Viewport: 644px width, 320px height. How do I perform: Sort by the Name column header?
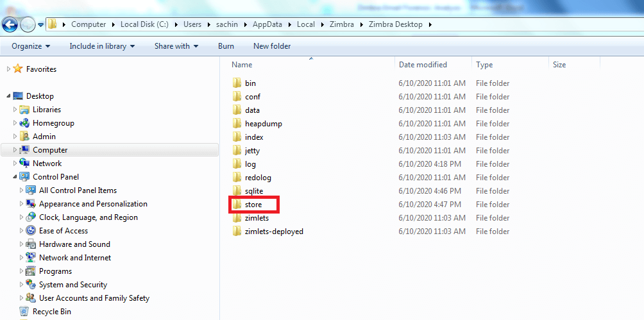coord(242,65)
